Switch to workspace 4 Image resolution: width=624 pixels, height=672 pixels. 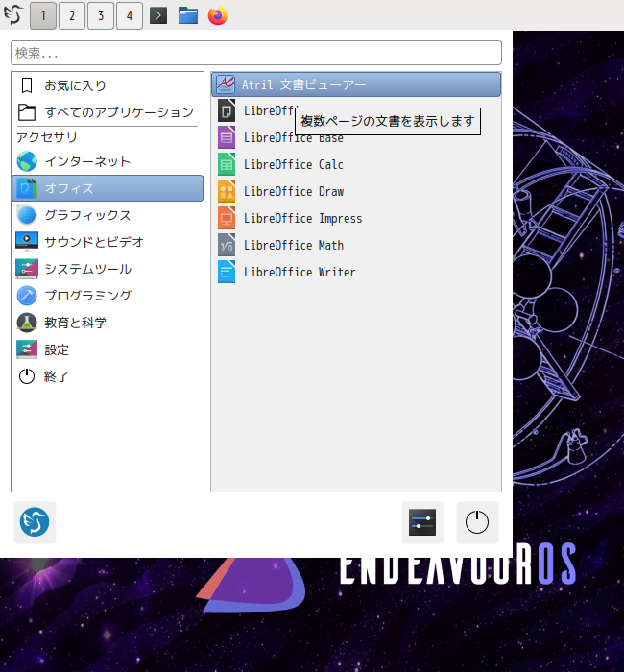click(130, 16)
